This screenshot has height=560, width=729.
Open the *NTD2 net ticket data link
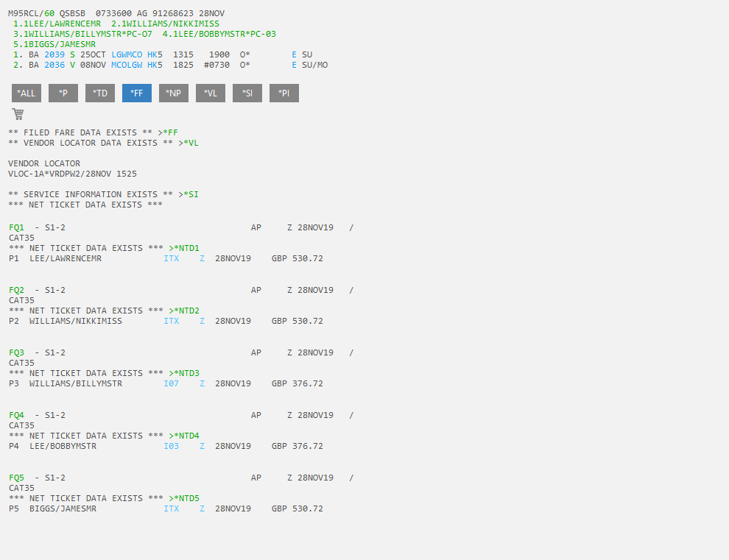(x=184, y=311)
